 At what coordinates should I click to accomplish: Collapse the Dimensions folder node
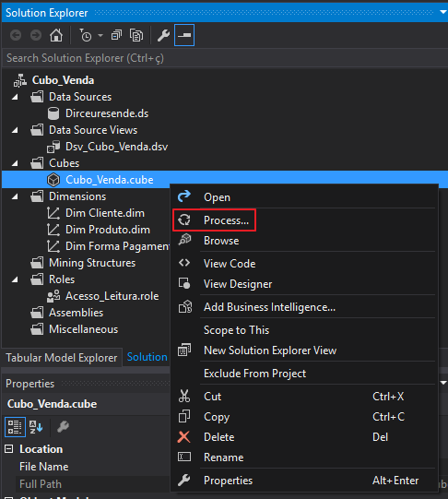point(15,196)
